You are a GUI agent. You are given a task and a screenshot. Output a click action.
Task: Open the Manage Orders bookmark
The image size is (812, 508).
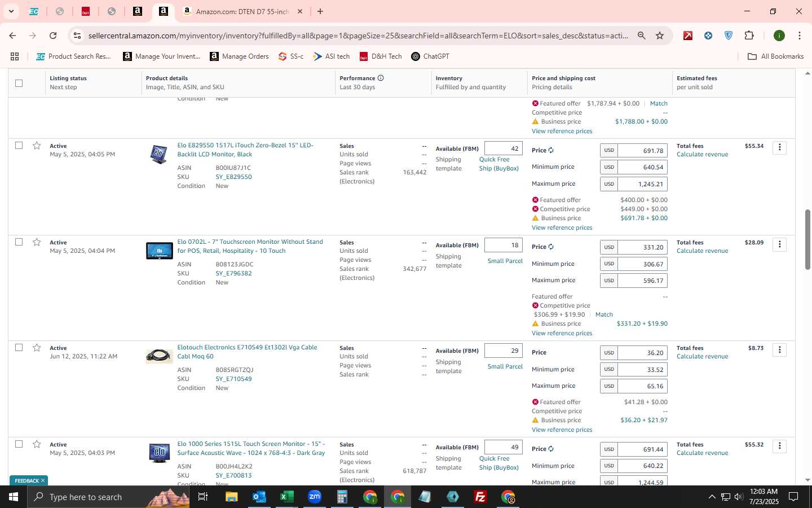point(240,56)
